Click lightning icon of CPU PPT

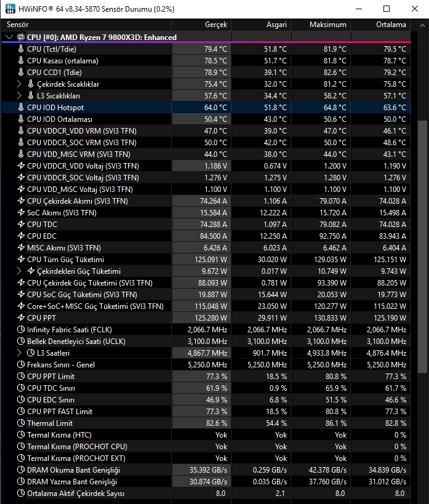21,318
